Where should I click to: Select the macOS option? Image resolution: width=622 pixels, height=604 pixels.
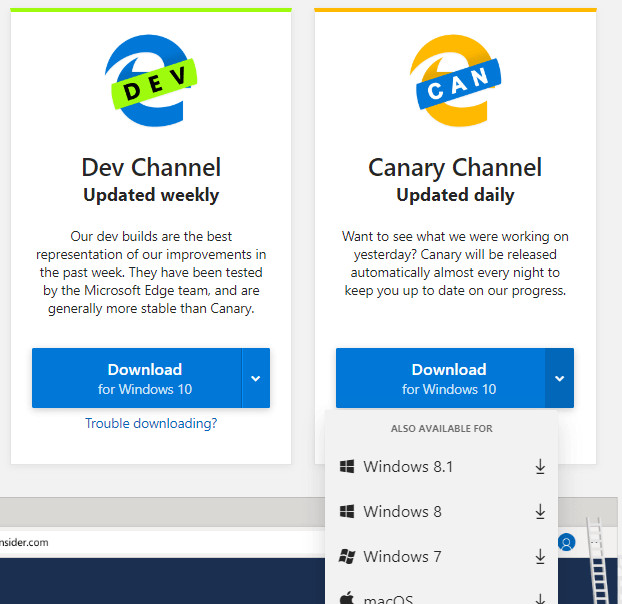pyautogui.click(x=442, y=596)
